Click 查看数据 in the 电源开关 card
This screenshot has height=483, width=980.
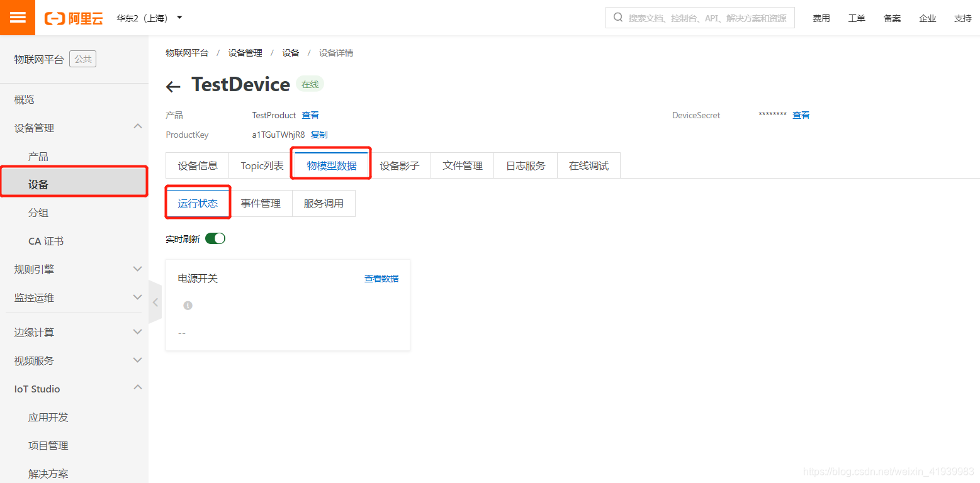click(x=381, y=278)
